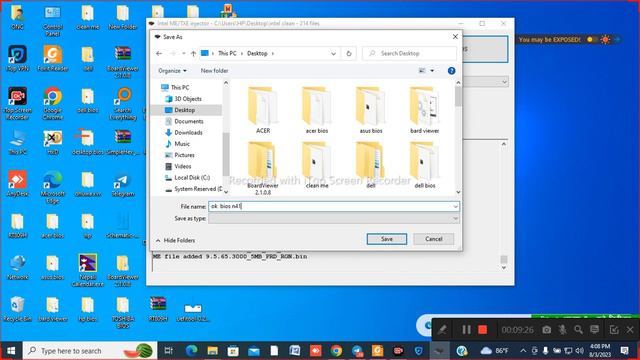The width and height of the screenshot is (640, 360).
Task: Select Local Disk (C:) in navigation pane
Action: [x=188, y=178]
